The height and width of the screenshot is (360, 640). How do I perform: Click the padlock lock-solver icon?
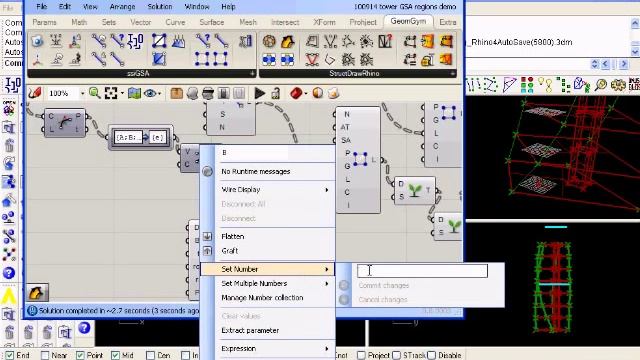click(x=276, y=93)
